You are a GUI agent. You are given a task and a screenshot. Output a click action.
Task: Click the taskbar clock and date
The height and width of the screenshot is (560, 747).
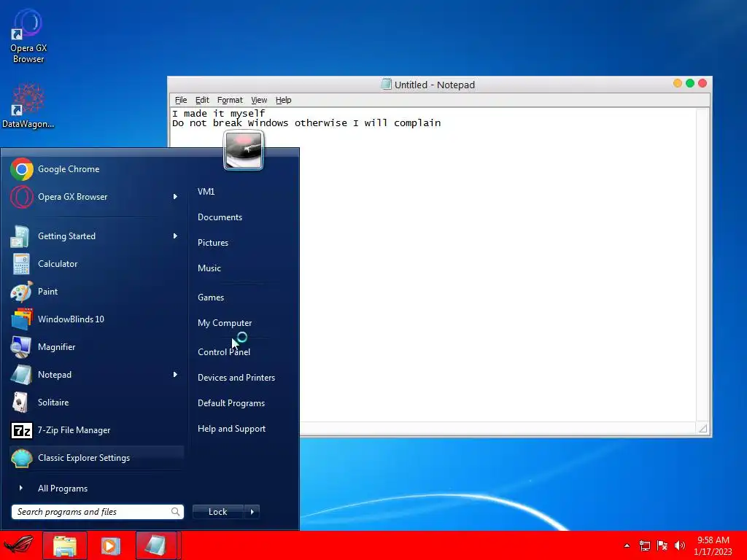coord(713,545)
